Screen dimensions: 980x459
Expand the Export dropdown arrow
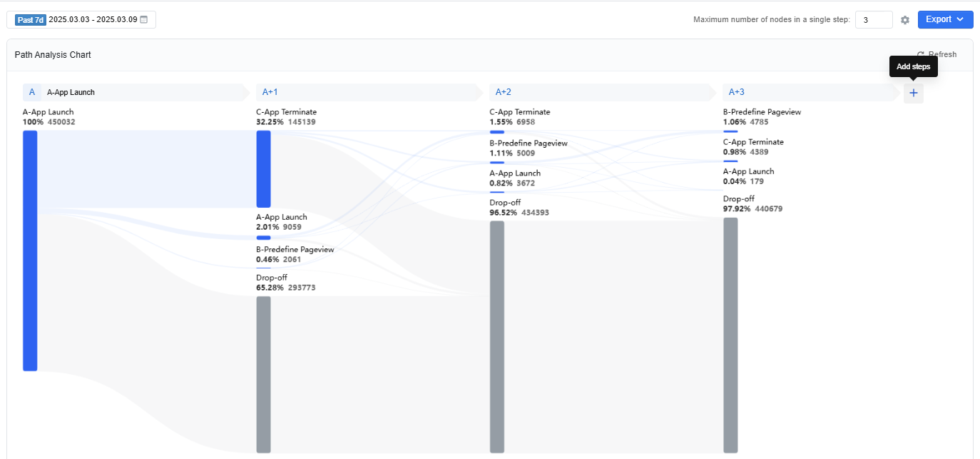pos(960,19)
